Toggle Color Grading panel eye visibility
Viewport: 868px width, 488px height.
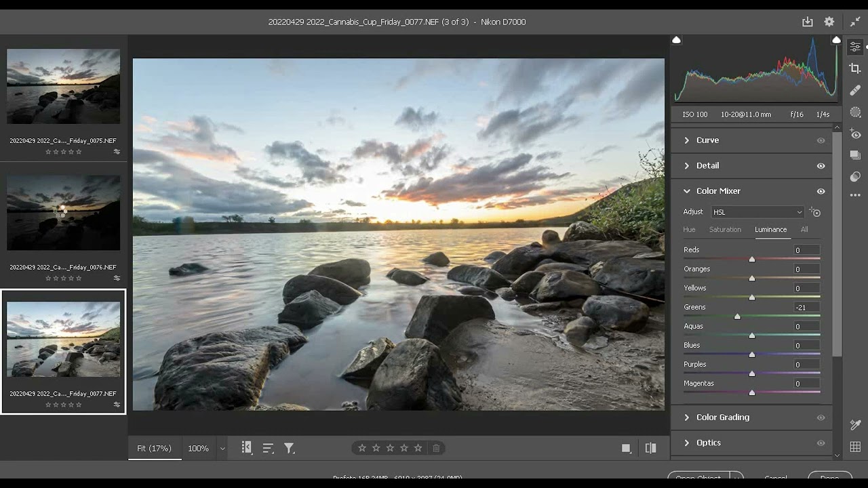pos(821,418)
